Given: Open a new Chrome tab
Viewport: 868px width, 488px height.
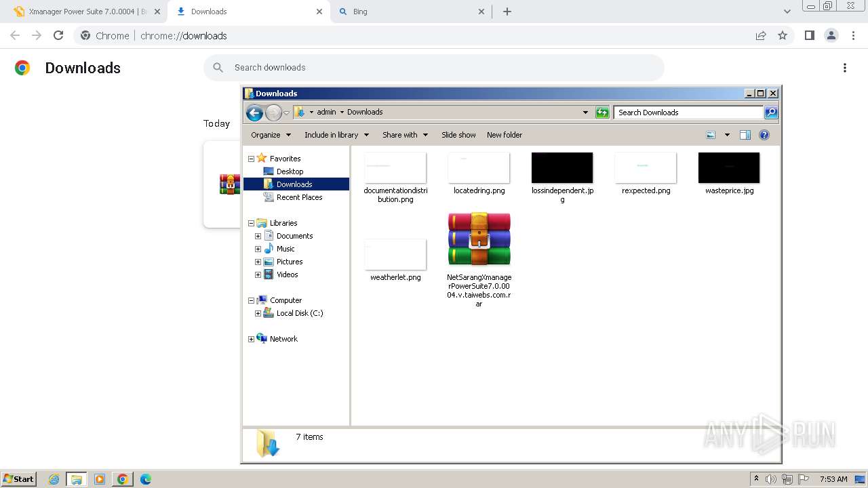Looking at the screenshot, I should tap(507, 12).
